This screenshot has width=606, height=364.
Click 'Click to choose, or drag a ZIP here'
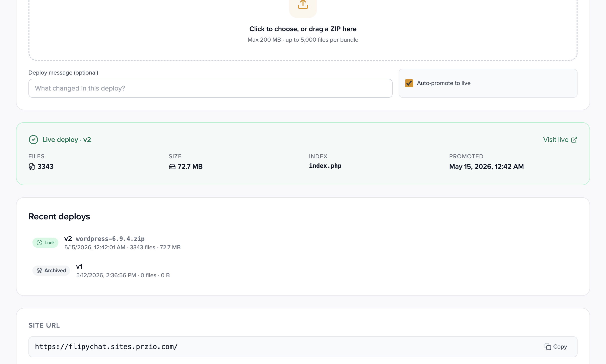pyautogui.click(x=303, y=29)
